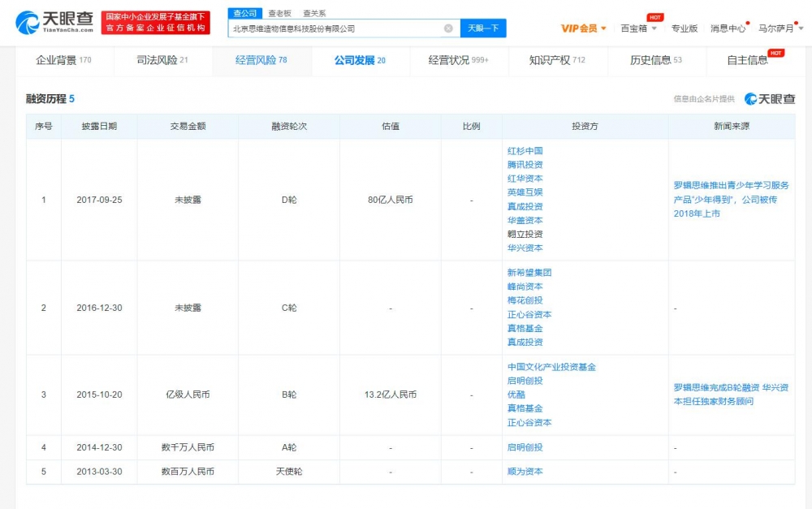812x509 pixels.
Task: Click investor 翱立投资
Action: pos(525,235)
